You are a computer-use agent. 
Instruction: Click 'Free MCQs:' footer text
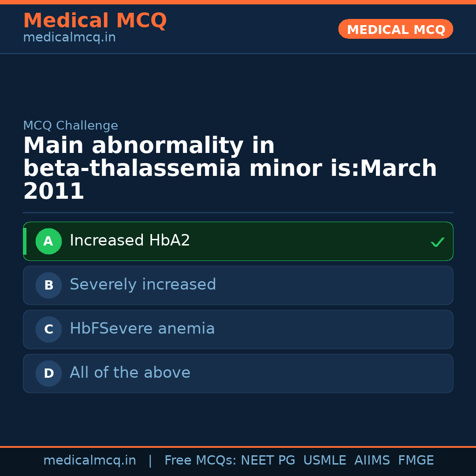click(200, 461)
